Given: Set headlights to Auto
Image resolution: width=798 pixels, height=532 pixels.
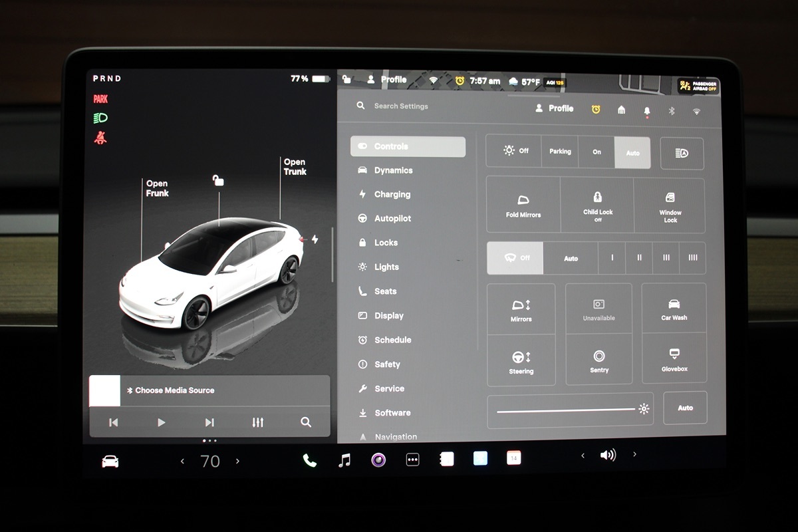Looking at the screenshot, I should (632, 152).
